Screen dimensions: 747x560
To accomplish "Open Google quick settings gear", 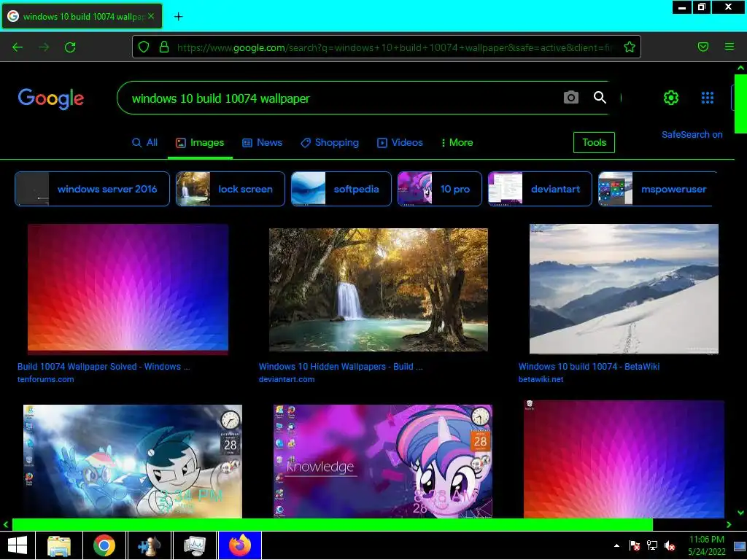I will 671,98.
